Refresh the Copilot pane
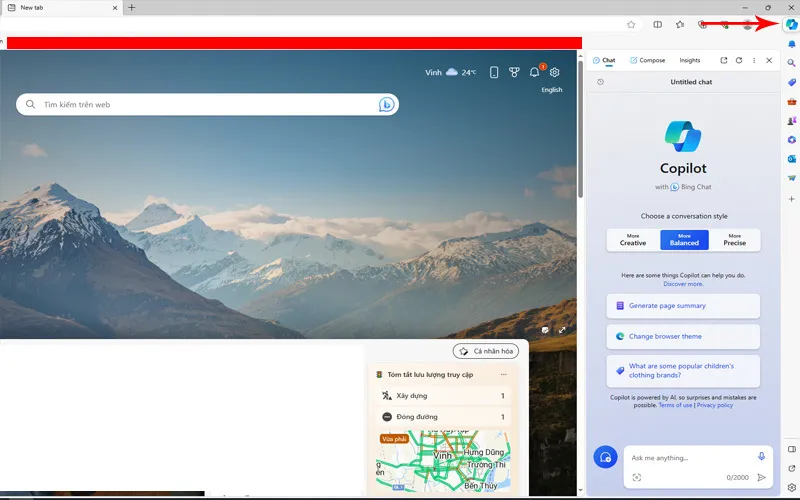 click(x=739, y=61)
